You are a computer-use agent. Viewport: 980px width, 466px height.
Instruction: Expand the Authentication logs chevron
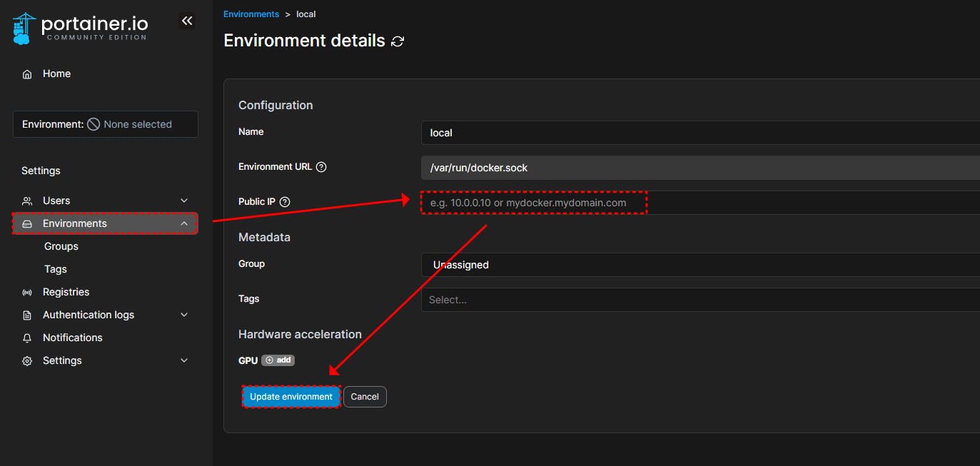184,315
